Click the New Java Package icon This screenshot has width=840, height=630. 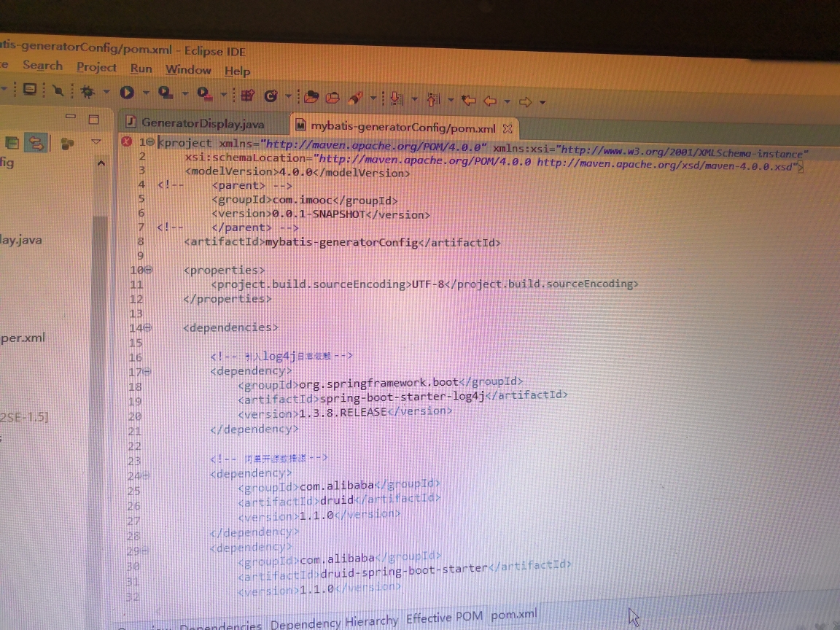(x=247, y=96)
